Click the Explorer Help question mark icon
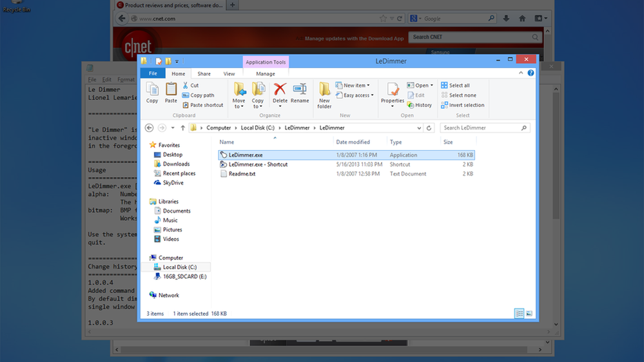Screen dimensions: 644x362 [531, 73]
